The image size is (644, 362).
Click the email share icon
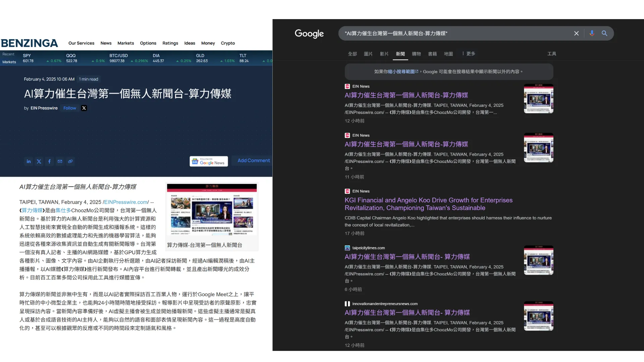[x=60, y=161]
